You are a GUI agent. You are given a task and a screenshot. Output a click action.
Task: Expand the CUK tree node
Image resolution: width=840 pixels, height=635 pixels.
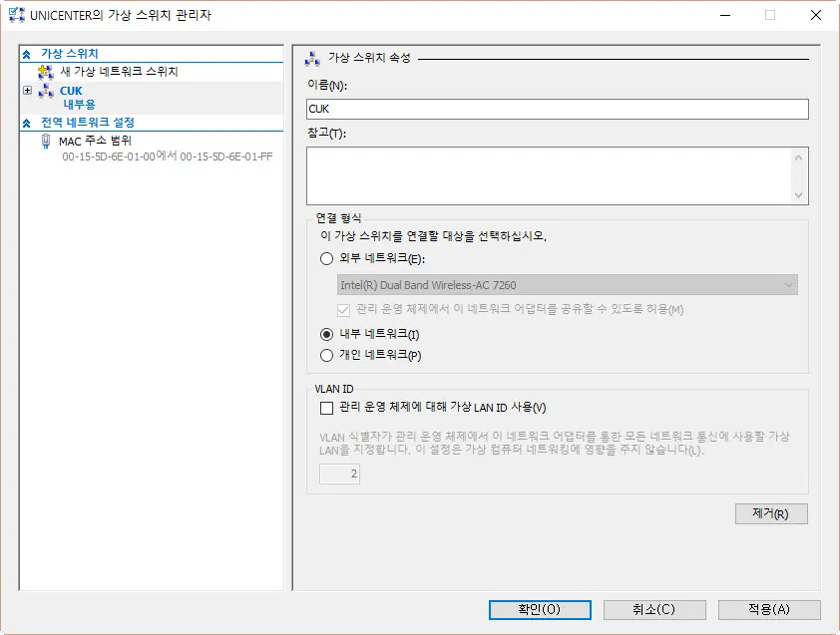point(28,91)
